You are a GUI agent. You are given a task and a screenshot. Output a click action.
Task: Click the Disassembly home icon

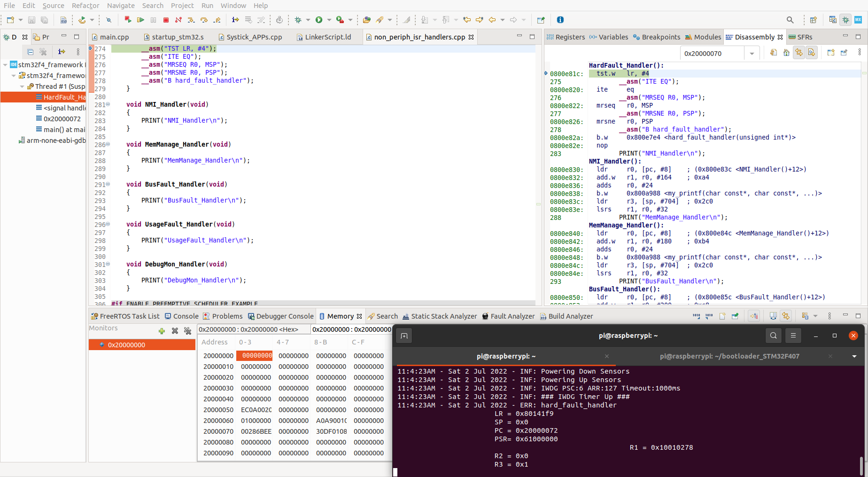(786, 53)
